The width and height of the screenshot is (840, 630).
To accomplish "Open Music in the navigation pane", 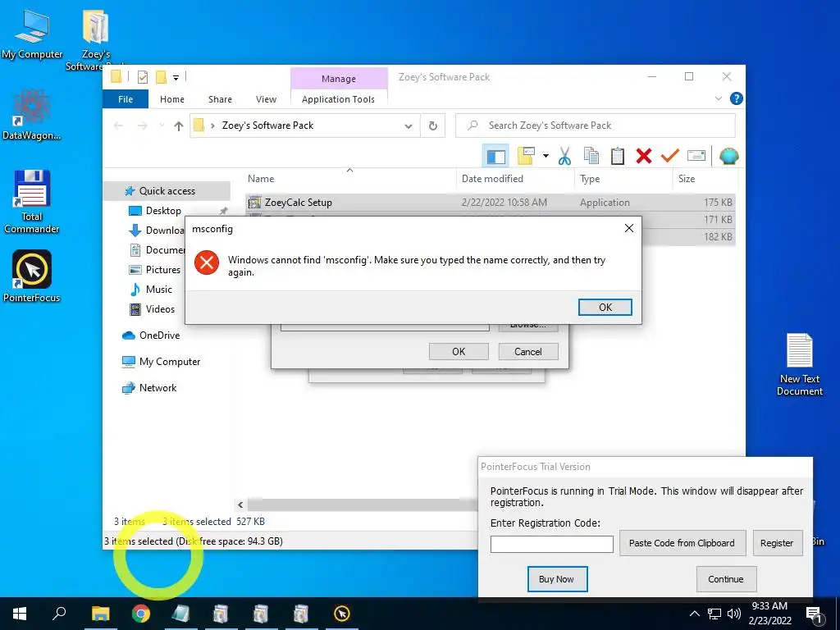I will coord(158,290).
